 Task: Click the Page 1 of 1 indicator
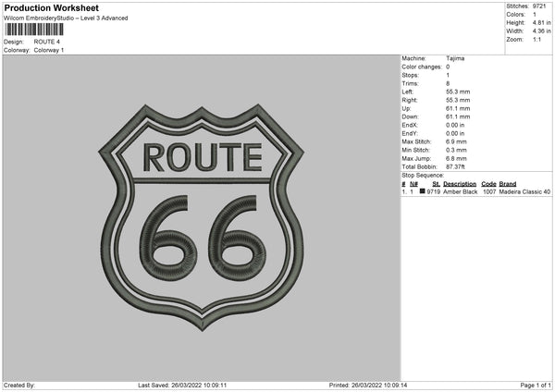(536, 386)
